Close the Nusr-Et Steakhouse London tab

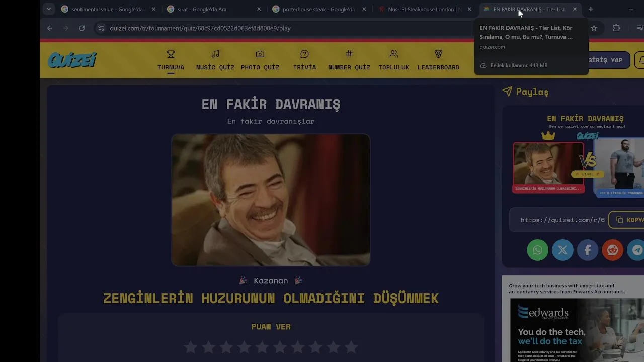pos(469,9)
